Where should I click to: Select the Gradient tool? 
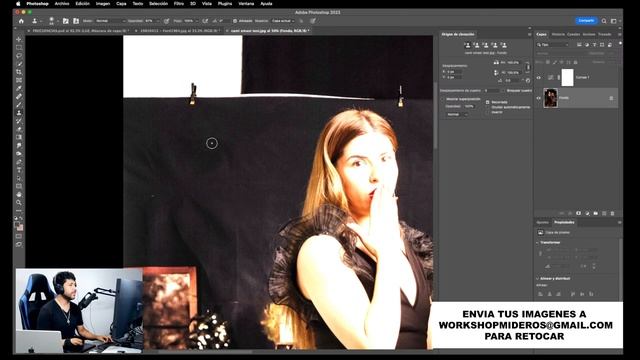(x=19, y=137)
